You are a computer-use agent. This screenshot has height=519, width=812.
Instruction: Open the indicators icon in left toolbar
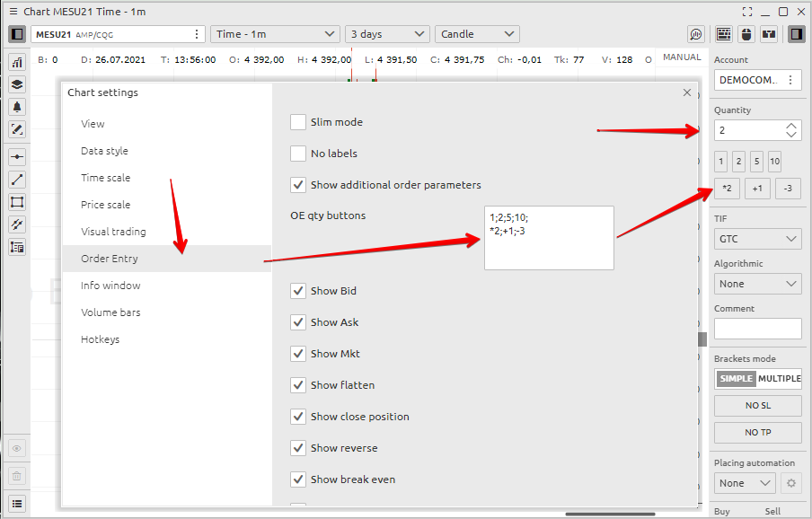tap(17, 62)
